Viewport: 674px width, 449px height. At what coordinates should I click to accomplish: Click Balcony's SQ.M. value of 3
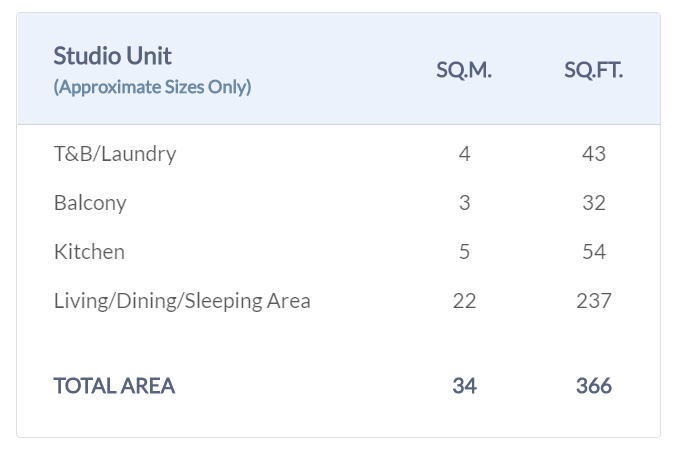(464, 203)
